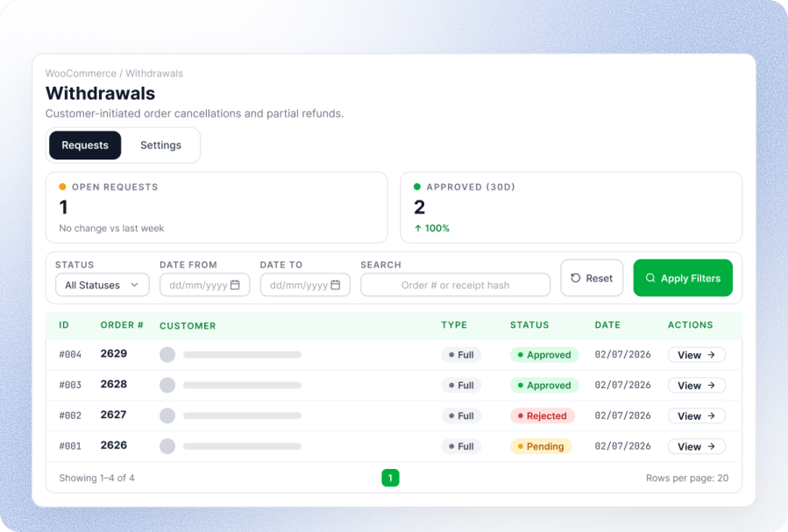
Task: Expand the All Statuses dropdown
Action: 103,285
